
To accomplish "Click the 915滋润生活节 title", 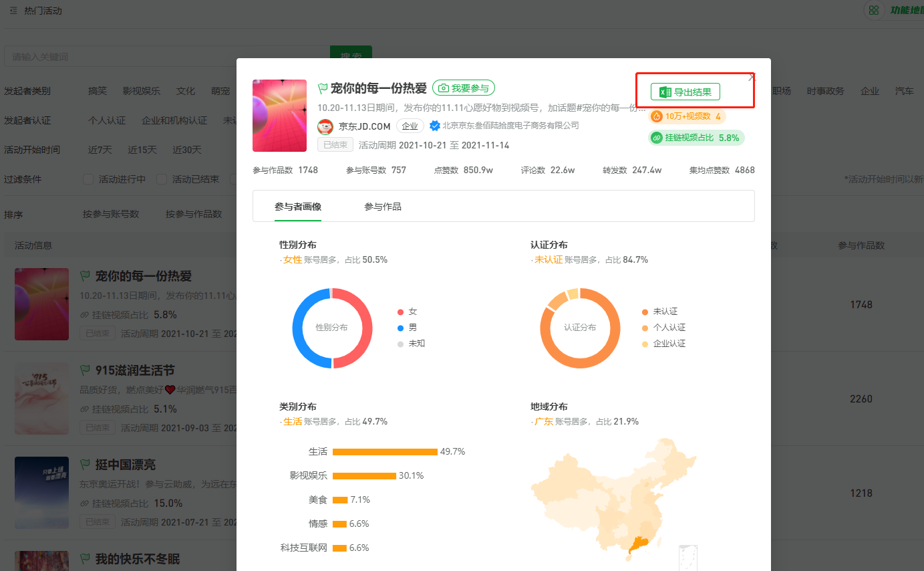I will tap(135, 370).
